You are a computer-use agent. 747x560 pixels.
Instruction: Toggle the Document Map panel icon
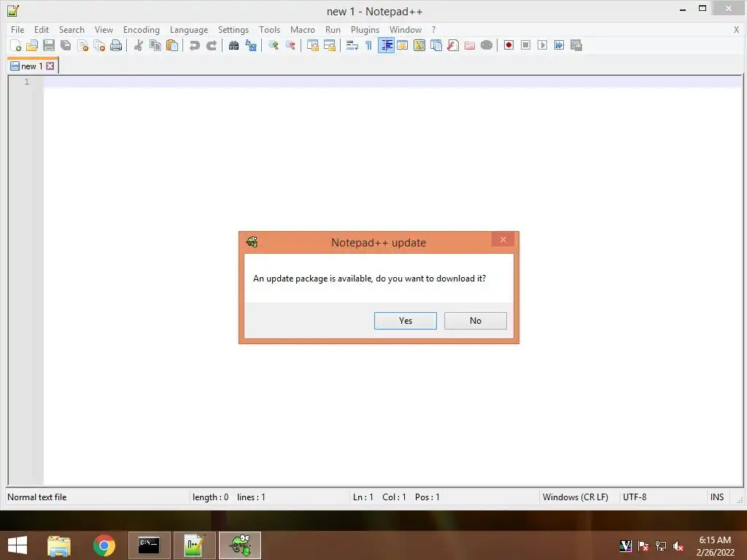pyautogui.click(x=419, y=45)
